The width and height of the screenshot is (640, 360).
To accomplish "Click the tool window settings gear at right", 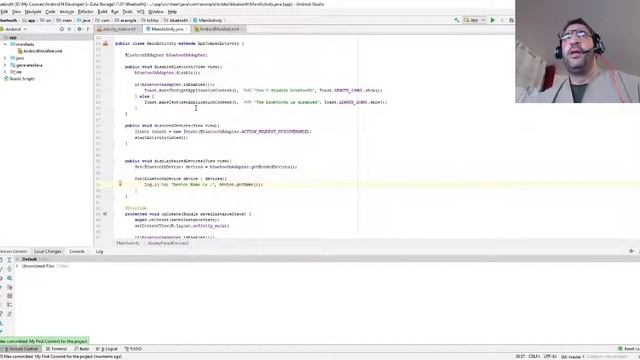I will tap(631, 251).
